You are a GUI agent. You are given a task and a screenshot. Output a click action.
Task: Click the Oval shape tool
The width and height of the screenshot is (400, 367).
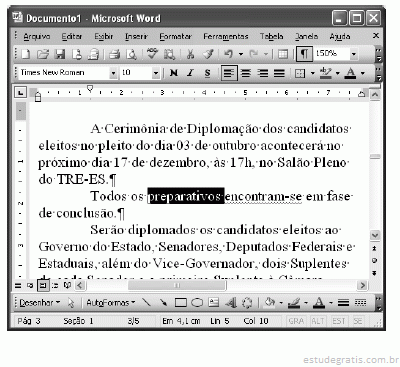pos(197,303)
